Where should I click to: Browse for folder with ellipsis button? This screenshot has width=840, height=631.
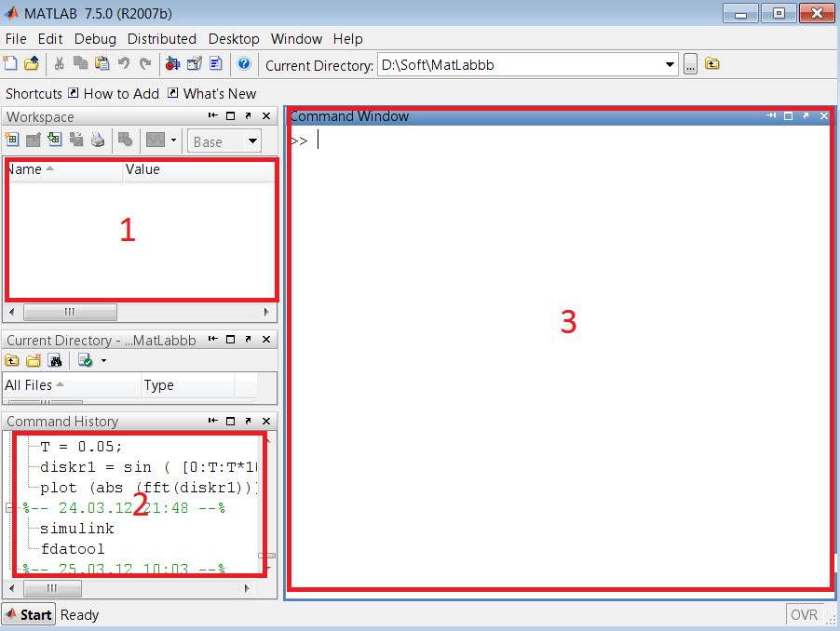pyautogui.click(x=690, y=64)
